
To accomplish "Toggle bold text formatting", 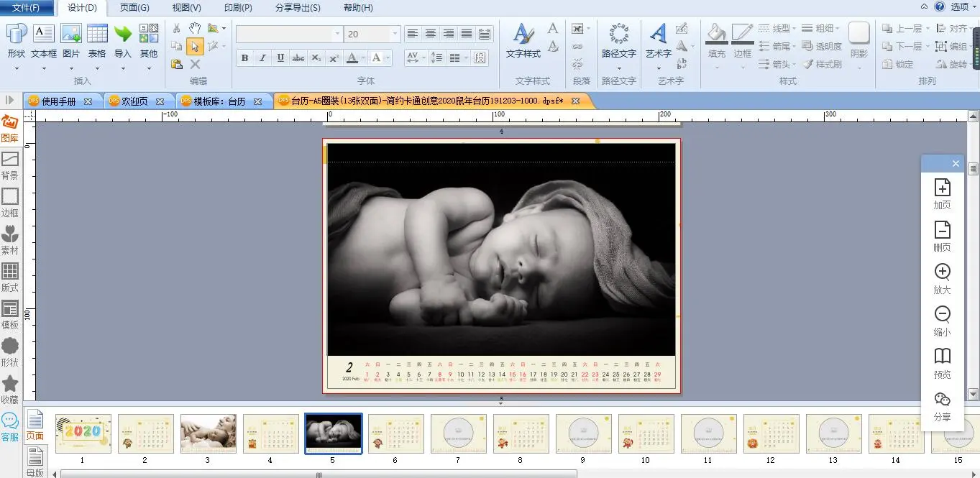I will pos(244,58).
